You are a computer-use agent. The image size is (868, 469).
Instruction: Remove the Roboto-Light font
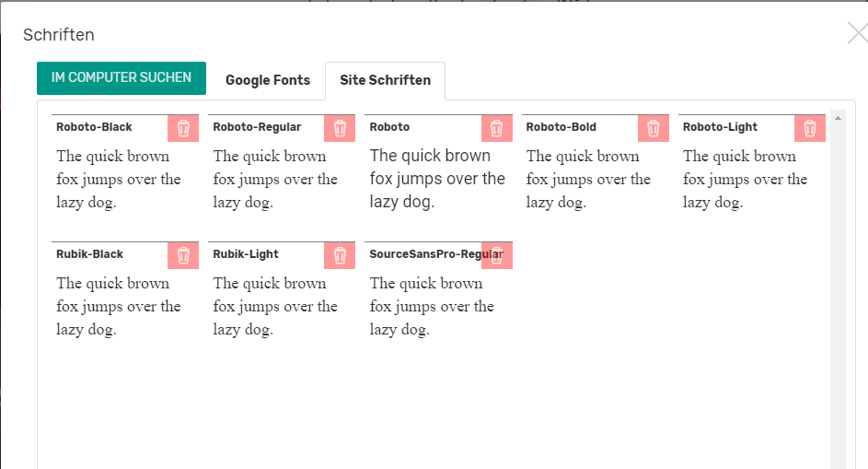point(810,128)
